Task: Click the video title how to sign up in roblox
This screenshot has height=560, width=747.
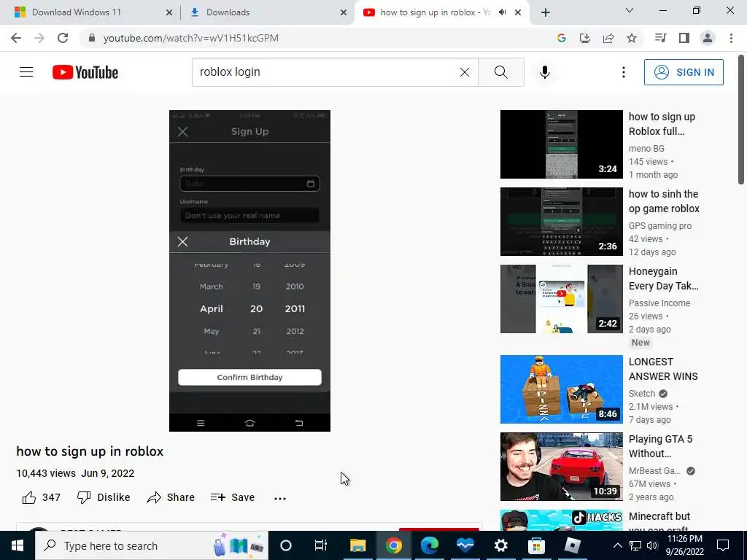Action: click(x=90, y=451)
